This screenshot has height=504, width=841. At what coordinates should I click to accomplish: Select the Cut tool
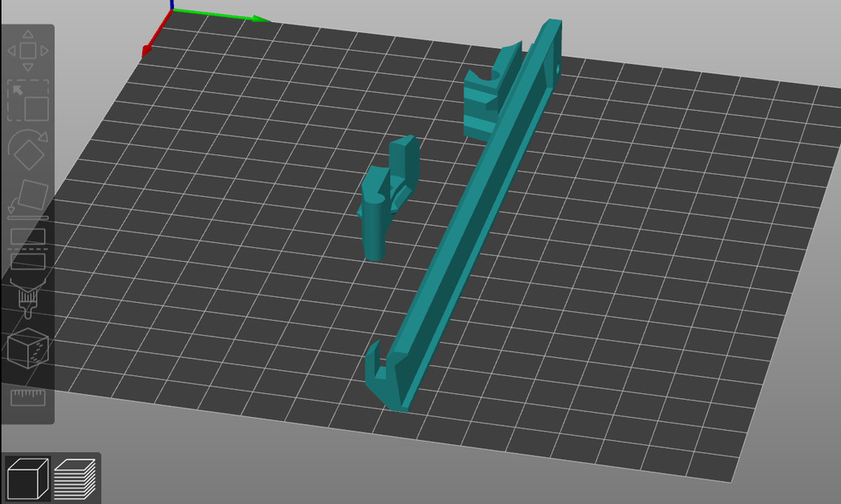tap(28, 249)
